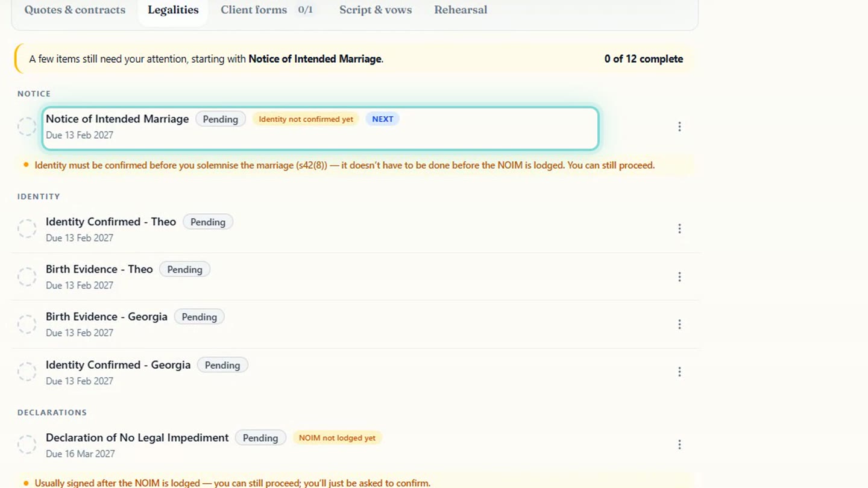
Task: Tick the Identity Confirmed - Georgia circle
Action: pos(27,372)
